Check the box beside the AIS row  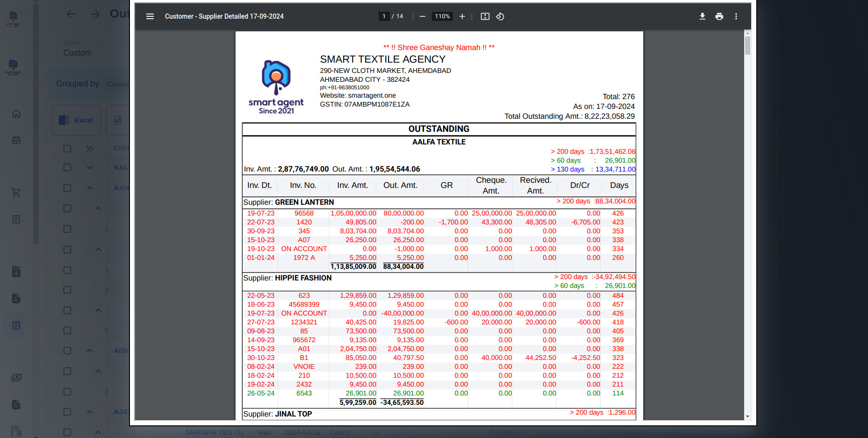click(67, 351)
